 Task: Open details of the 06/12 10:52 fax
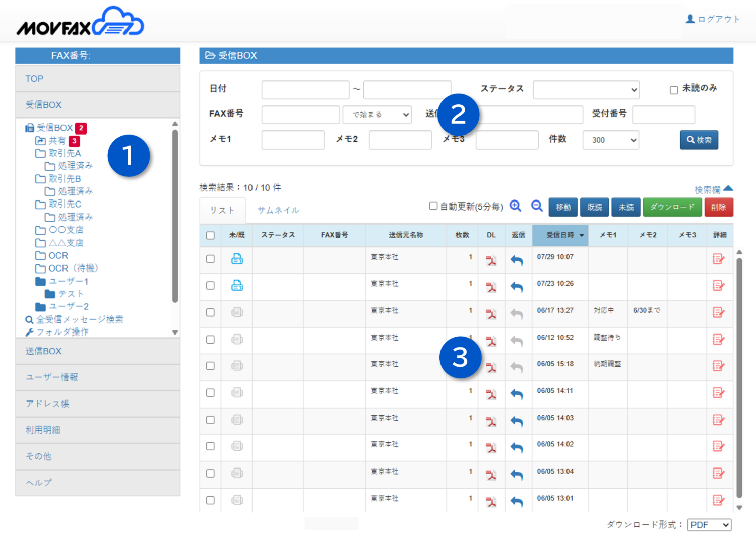(718, 339)
